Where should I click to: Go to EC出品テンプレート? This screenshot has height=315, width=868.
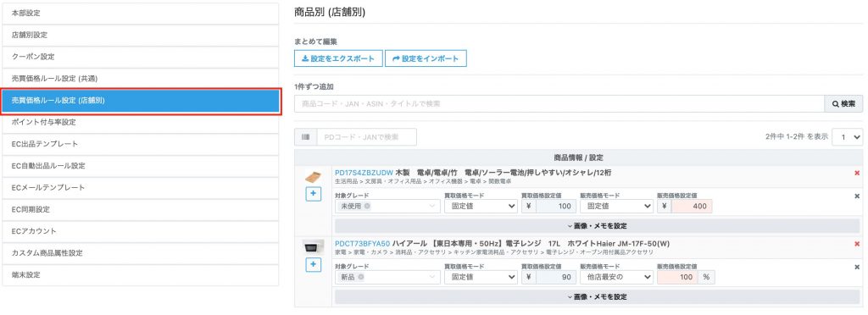[140, 144]
